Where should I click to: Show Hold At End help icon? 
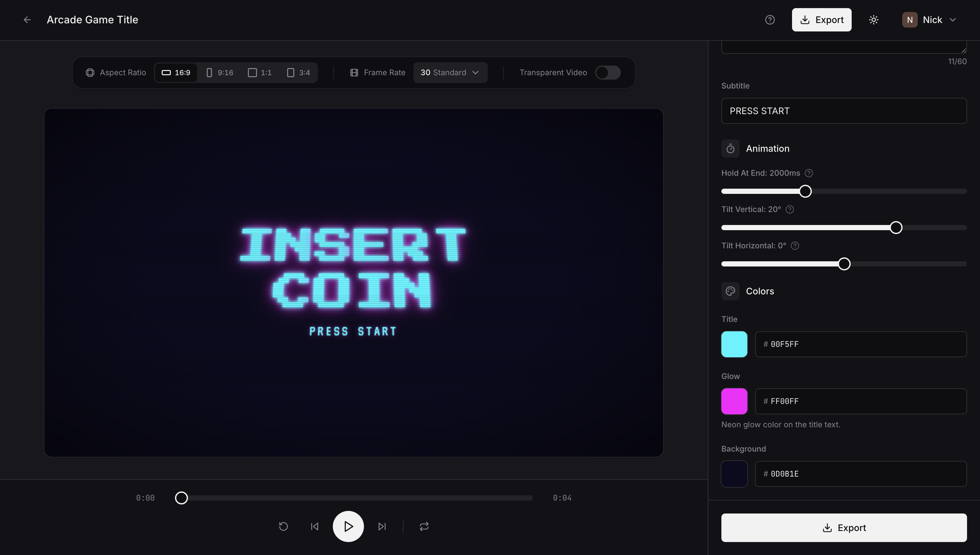click(809, 173)
